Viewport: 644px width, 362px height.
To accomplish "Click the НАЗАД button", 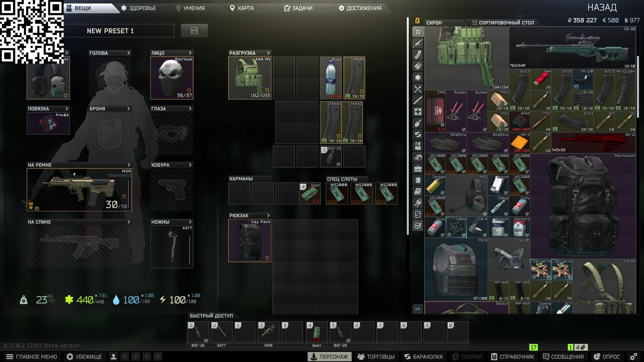I will click(602, 8).
